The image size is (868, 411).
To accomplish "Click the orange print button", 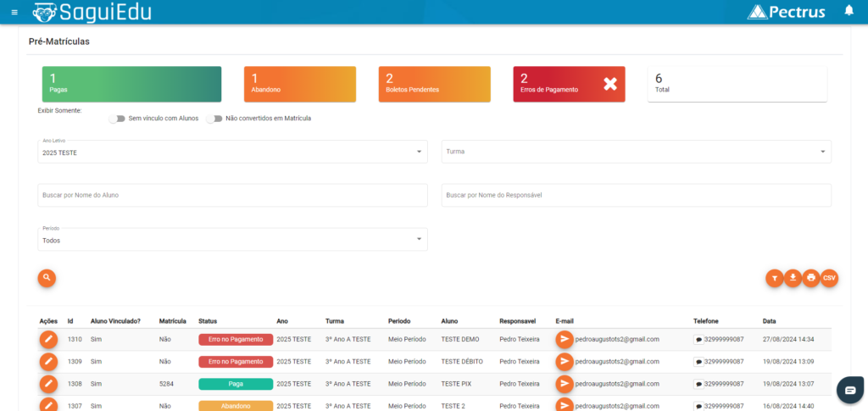I will pyautogui.click(x=811, y=278).
